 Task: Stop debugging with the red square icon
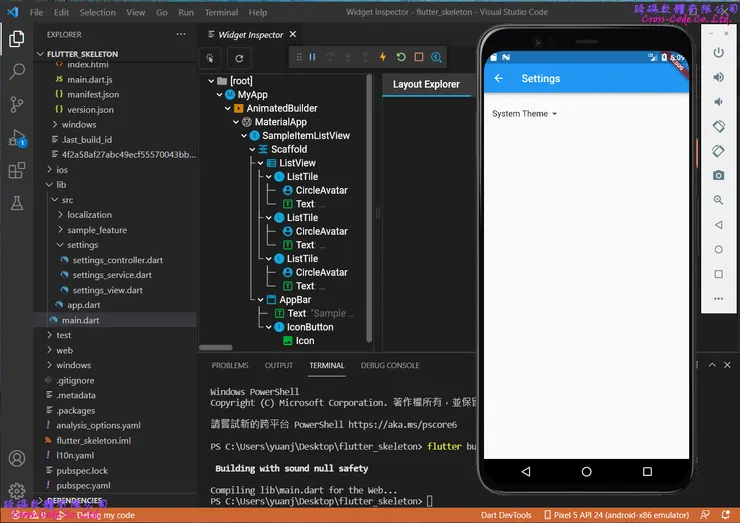point(419,58)
